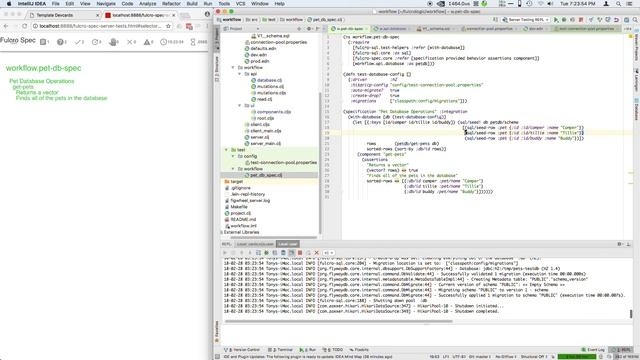Image resolution: width=640 pixels, height=360 pixels.
Task: Click the question mark counter in Fulcro Spec
Action: tap(62, 42)
